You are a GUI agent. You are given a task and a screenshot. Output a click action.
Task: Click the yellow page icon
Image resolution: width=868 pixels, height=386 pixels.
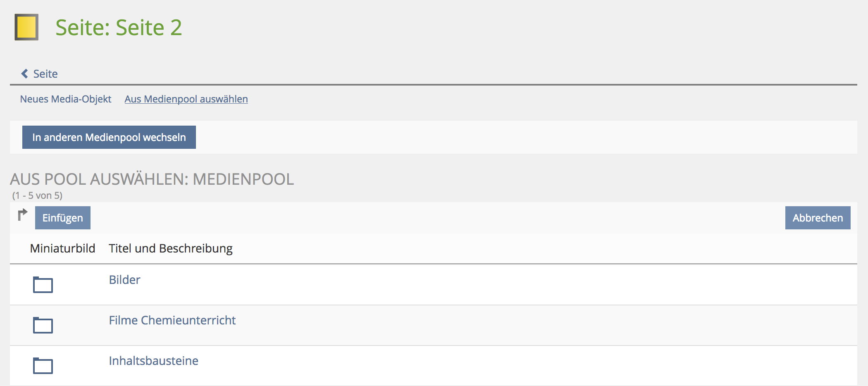[26, 27]
